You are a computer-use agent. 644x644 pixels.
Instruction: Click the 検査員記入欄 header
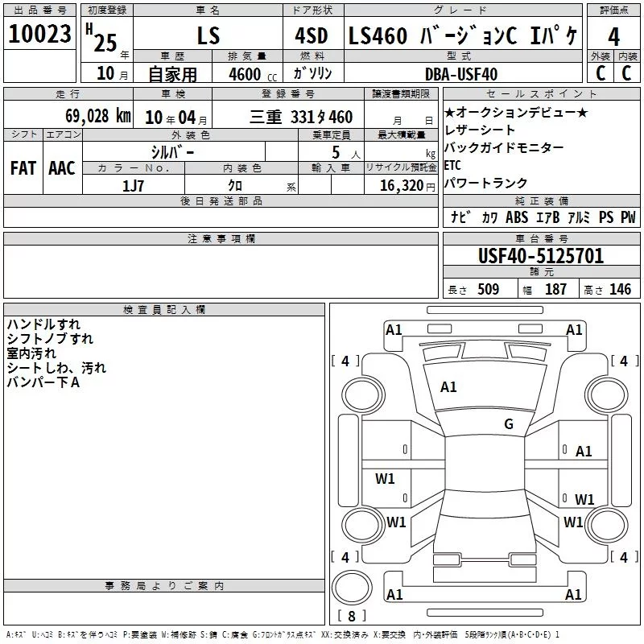[164, 310]
